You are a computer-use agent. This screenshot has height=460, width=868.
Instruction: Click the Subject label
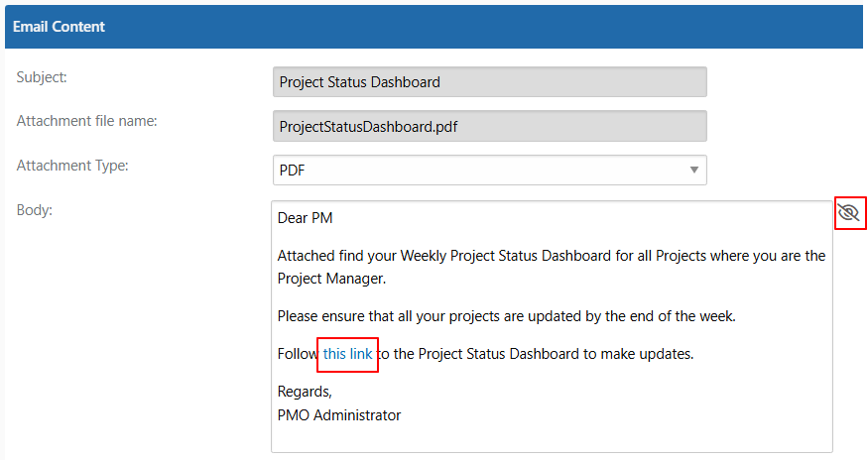pos(42,77)
